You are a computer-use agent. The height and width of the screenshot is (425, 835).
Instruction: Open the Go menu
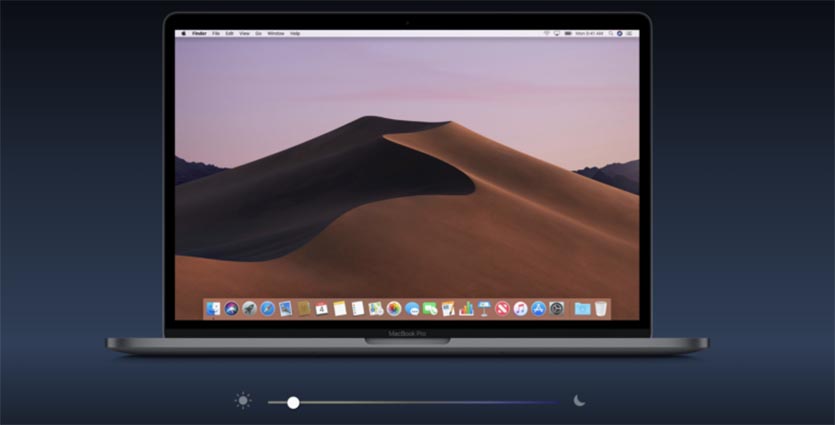[x=258, y=34]
